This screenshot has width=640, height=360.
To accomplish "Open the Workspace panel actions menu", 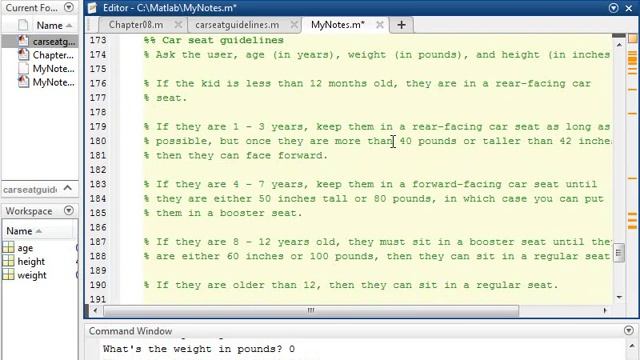I will 69,211.
